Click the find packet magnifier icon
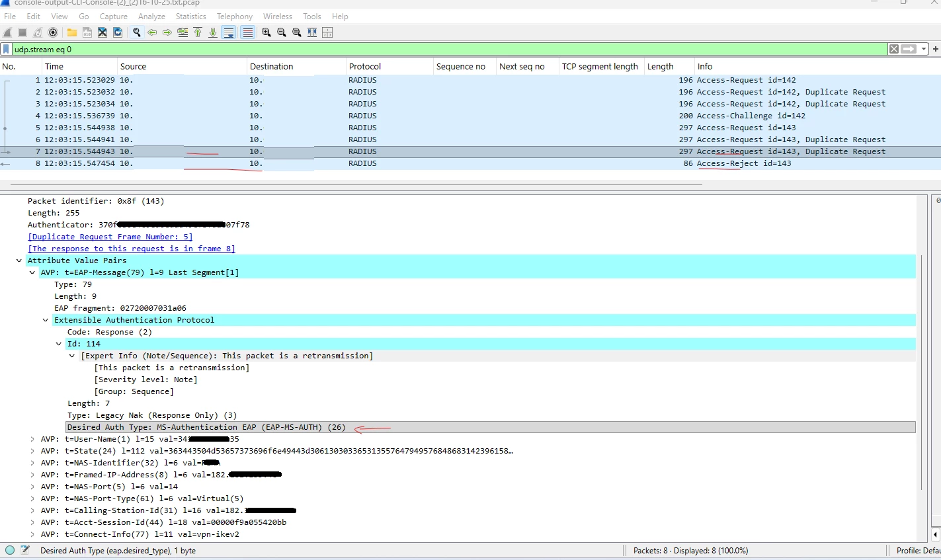 tap(137, 32)
